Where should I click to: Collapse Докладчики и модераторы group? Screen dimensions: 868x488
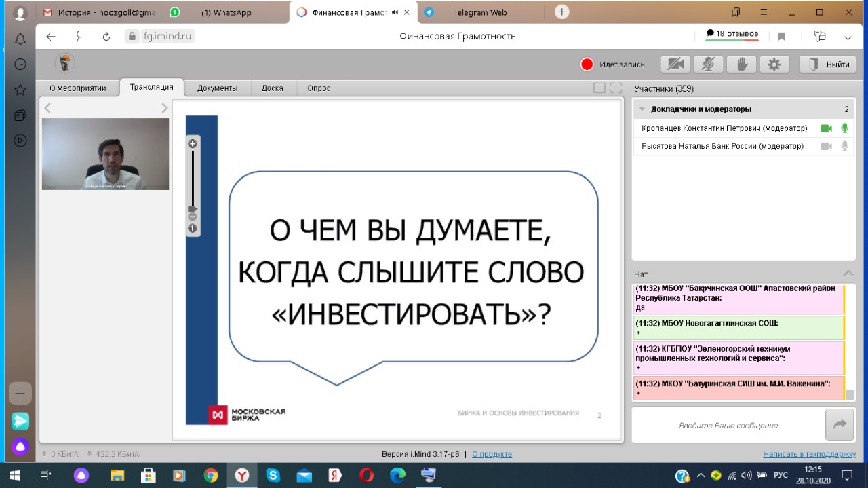(x=642, y=109)
